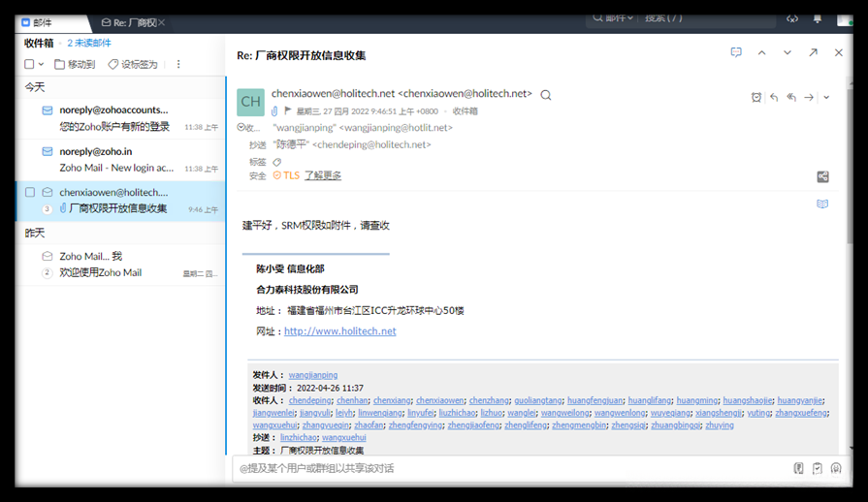The height and width of the screenshot is (502, 868).
Task: Open the three-dot more options menu
Action: [178, 64]
